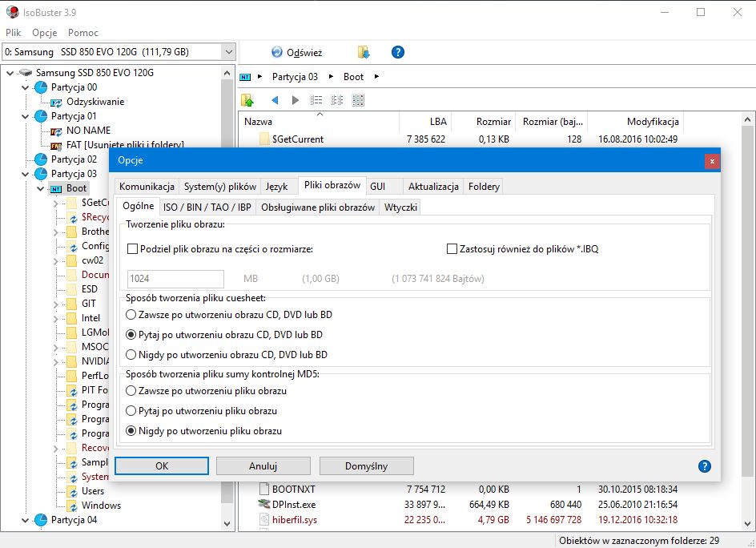Select Partycja 02 in the tree
This screenshot has width=756, height=548.
[74, 159]
